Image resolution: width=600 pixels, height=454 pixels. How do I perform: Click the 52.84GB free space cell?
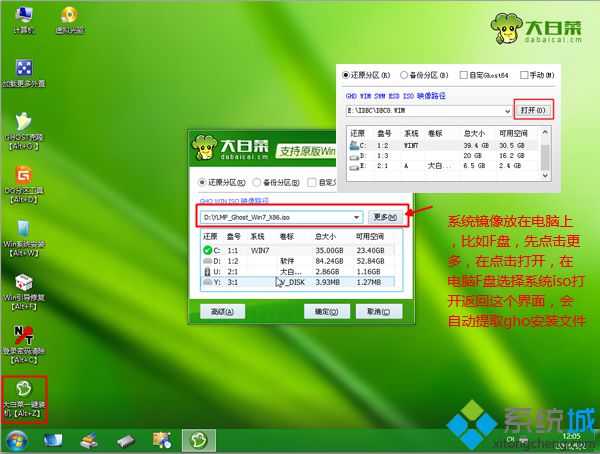[x=370, y=261]
